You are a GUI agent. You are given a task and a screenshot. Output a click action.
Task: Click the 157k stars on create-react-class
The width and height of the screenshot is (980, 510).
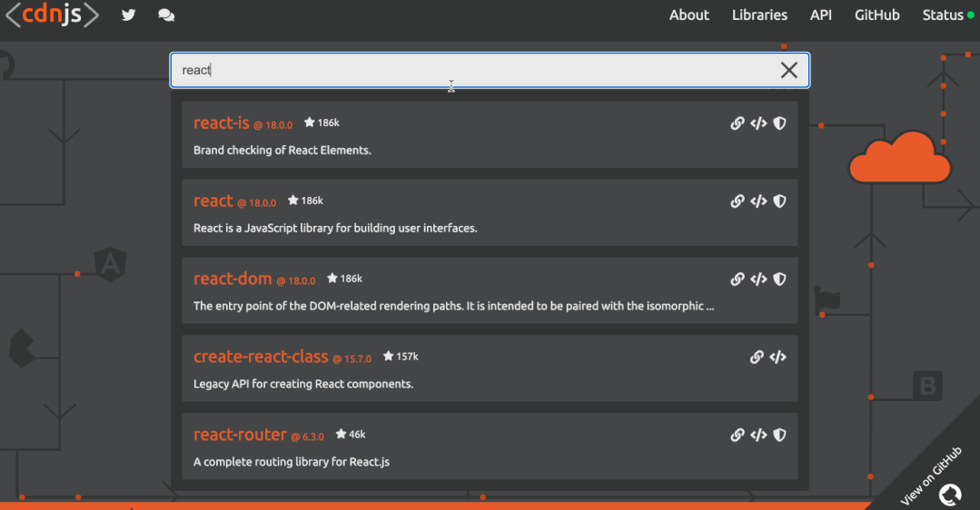tap(401, 357)
